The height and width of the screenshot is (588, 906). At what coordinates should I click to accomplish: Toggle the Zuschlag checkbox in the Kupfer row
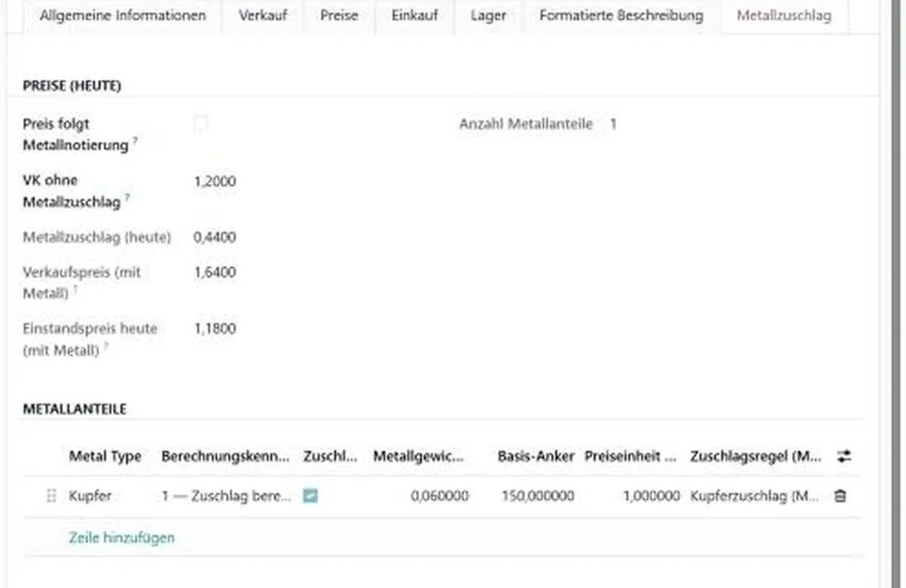coord(311,496)
